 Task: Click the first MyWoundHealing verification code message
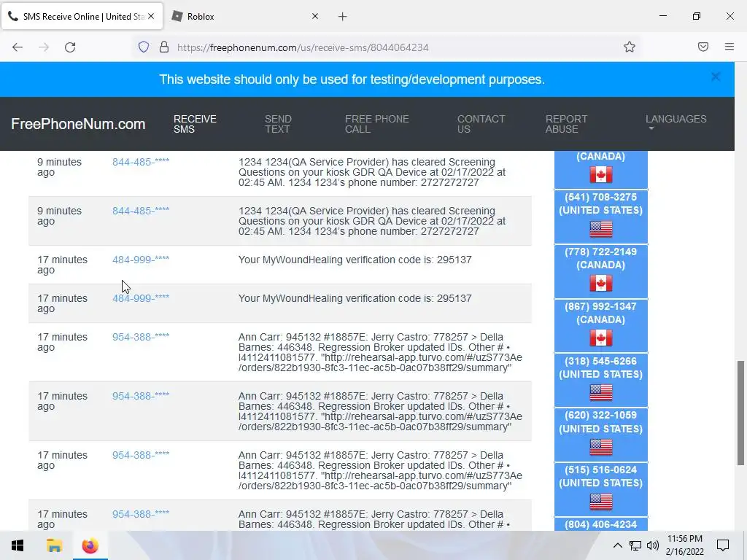(355, 260)
